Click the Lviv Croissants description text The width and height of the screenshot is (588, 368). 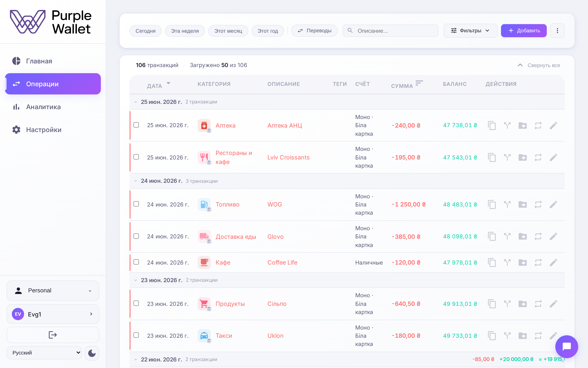[288, 157]
